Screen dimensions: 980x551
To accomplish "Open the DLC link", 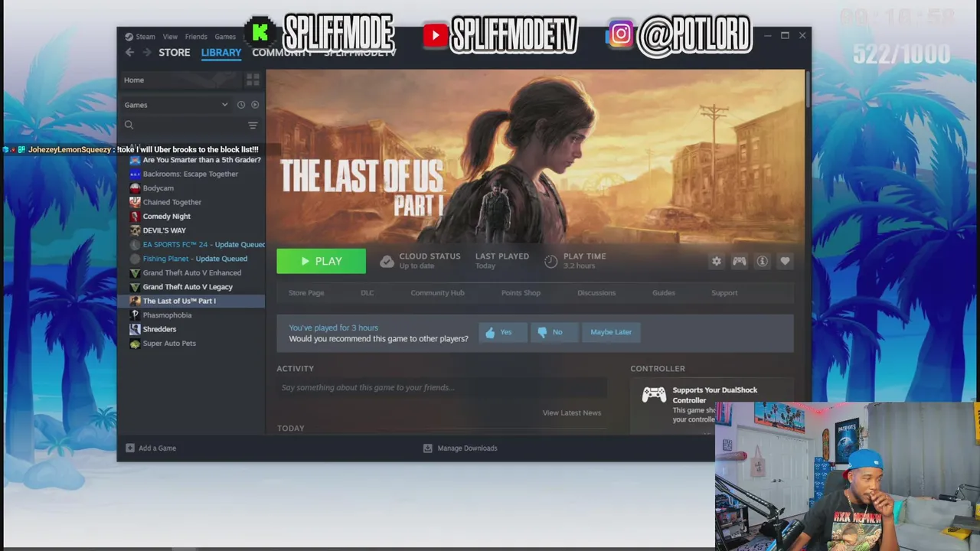I will click(x=367, y=293).
